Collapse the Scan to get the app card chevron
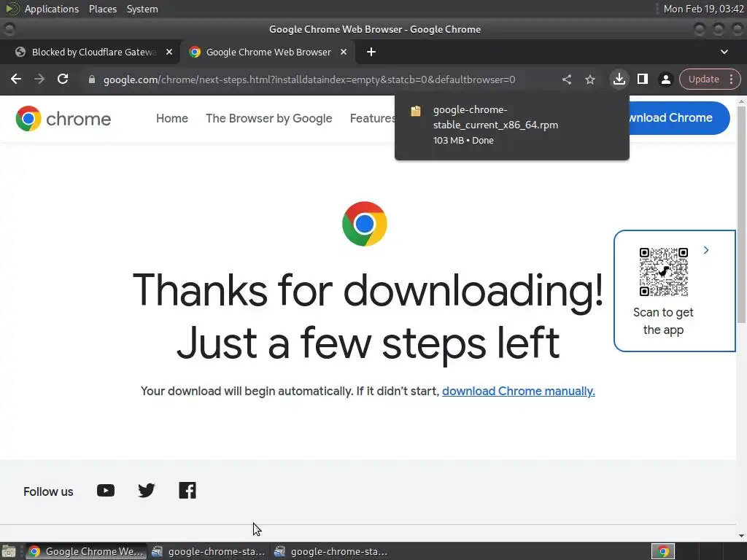 click(706, 251)
